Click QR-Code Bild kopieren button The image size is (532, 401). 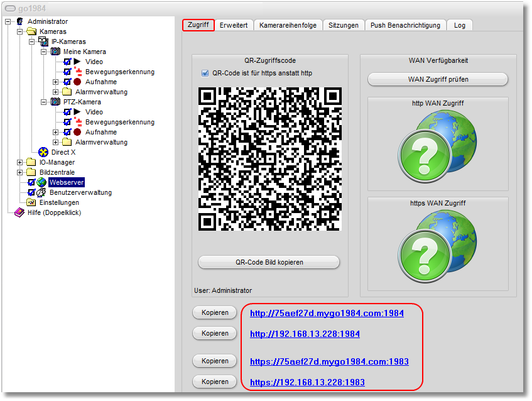pos(269,262)
